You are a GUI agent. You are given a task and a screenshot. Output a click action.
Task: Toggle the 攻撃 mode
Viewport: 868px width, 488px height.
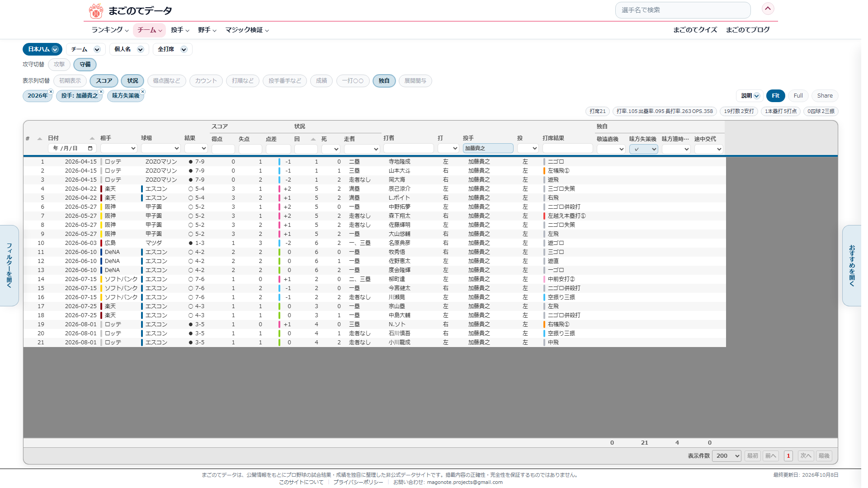click(59, 65)
